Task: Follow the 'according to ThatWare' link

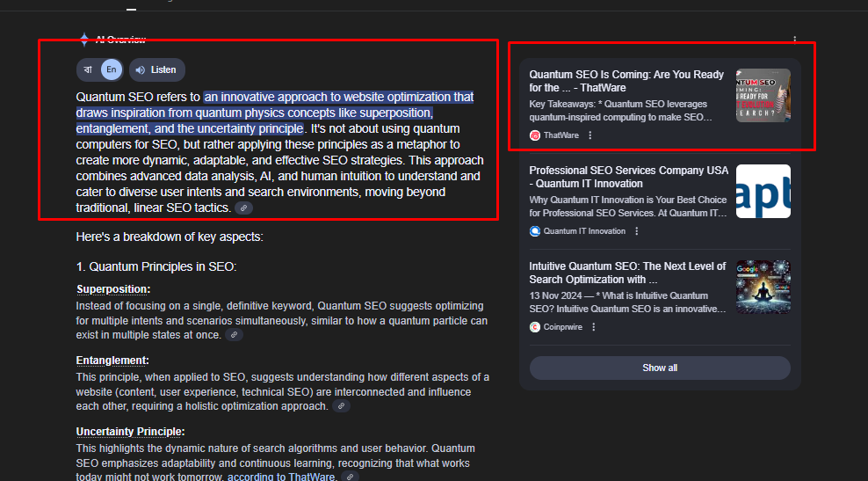Action: 281,477
